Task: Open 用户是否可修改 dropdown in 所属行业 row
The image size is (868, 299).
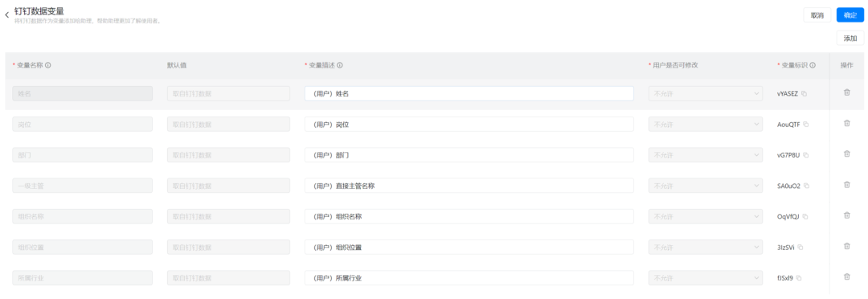Action: 706,278
